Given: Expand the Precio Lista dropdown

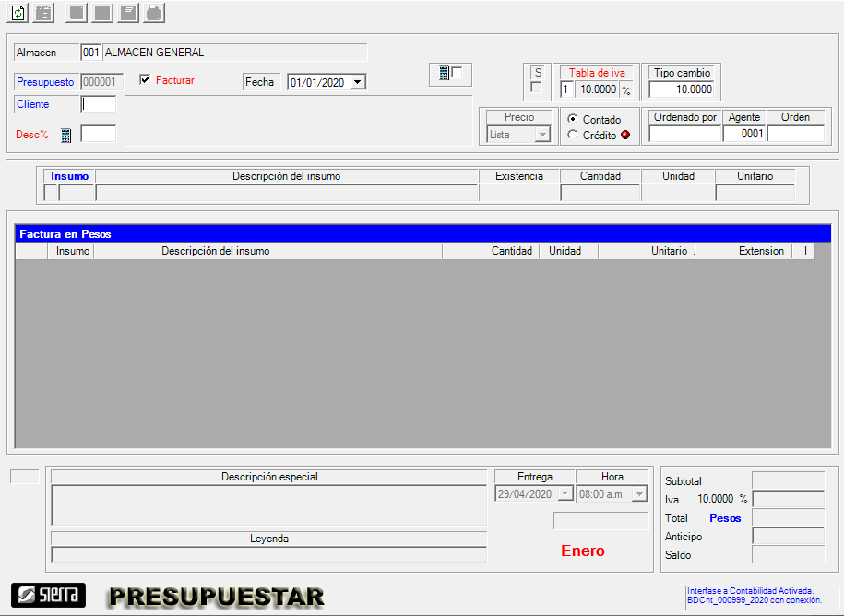Looking at the screenshot, I should point(542,135).
